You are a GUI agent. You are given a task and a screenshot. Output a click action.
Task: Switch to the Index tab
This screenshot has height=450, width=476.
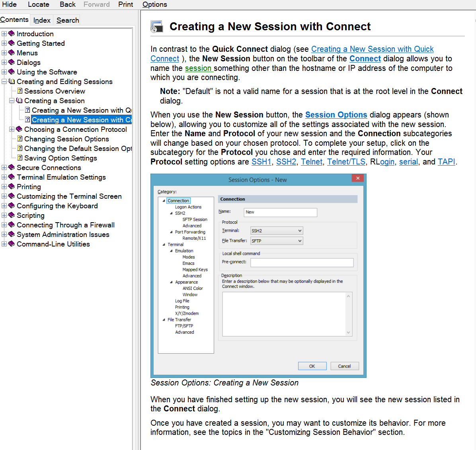42,20
